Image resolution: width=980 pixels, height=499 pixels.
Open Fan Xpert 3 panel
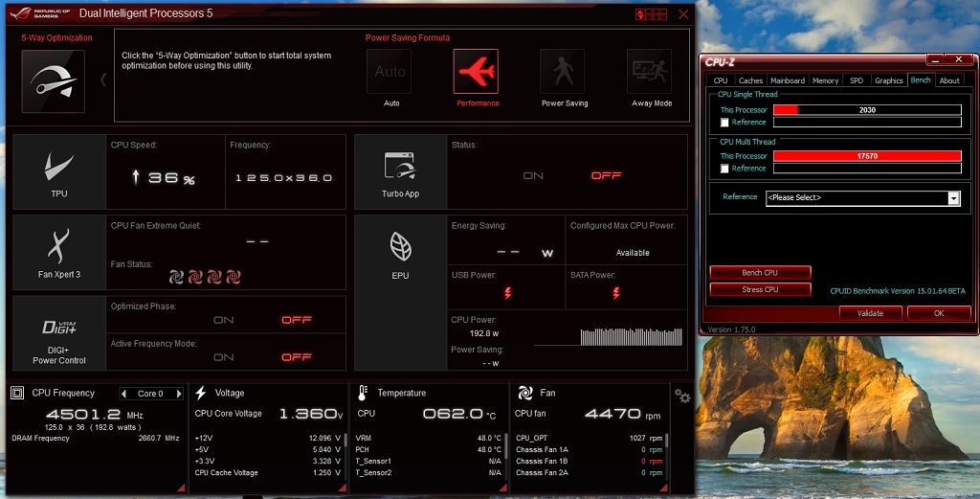[x=59, y=253]
